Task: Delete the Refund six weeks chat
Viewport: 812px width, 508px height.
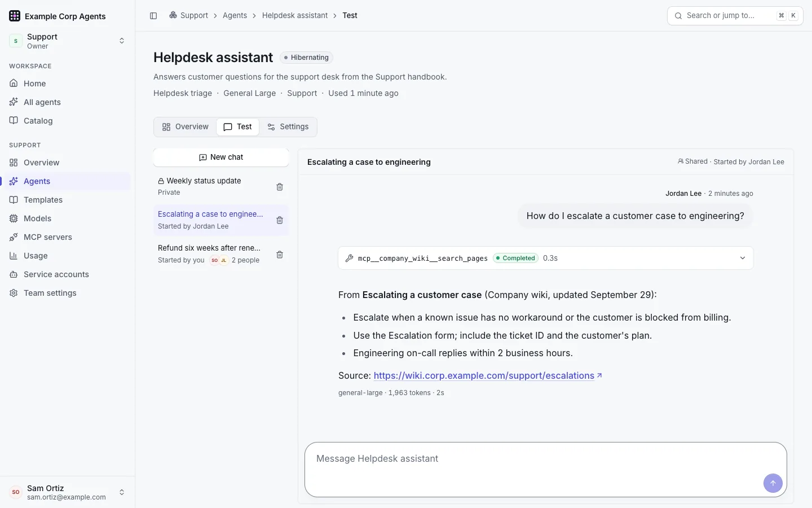Action: coord(280,255)
